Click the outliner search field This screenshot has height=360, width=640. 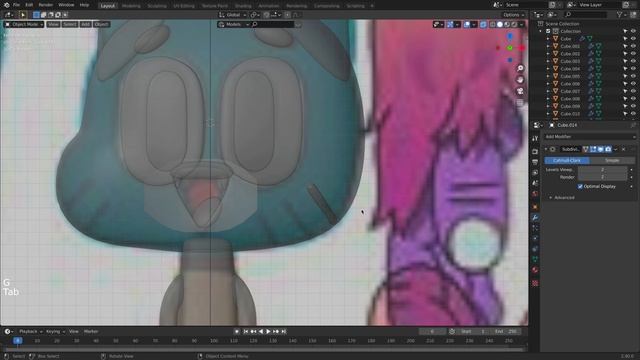coord(586,15)
